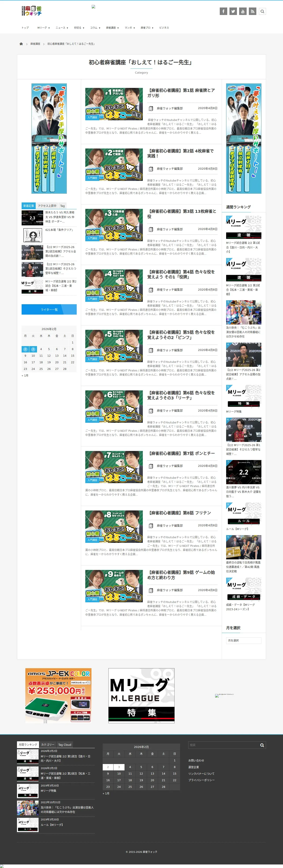Open the YouTube icon in header
This screenshot has height=868, width=283.
pos(243,11)
